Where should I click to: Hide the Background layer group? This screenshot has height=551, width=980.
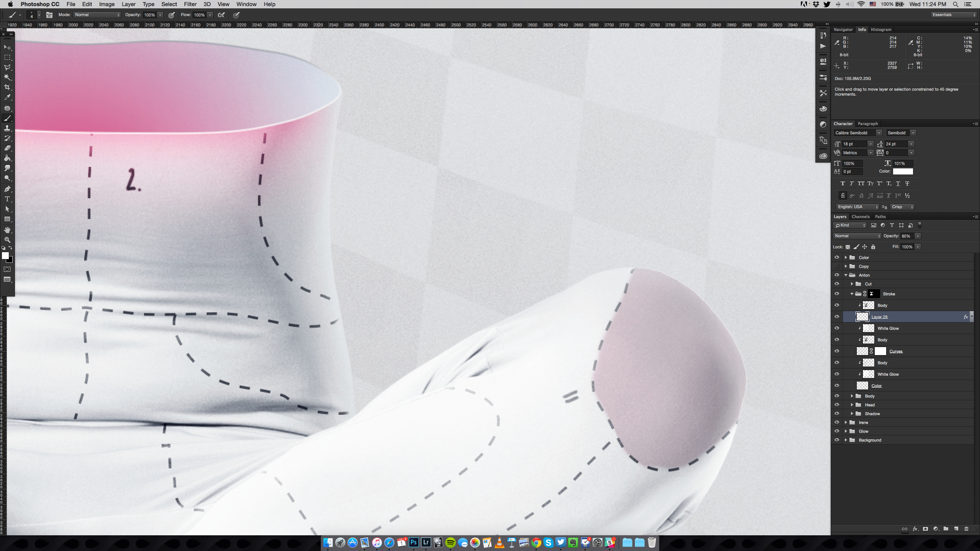tap(837, 440)
